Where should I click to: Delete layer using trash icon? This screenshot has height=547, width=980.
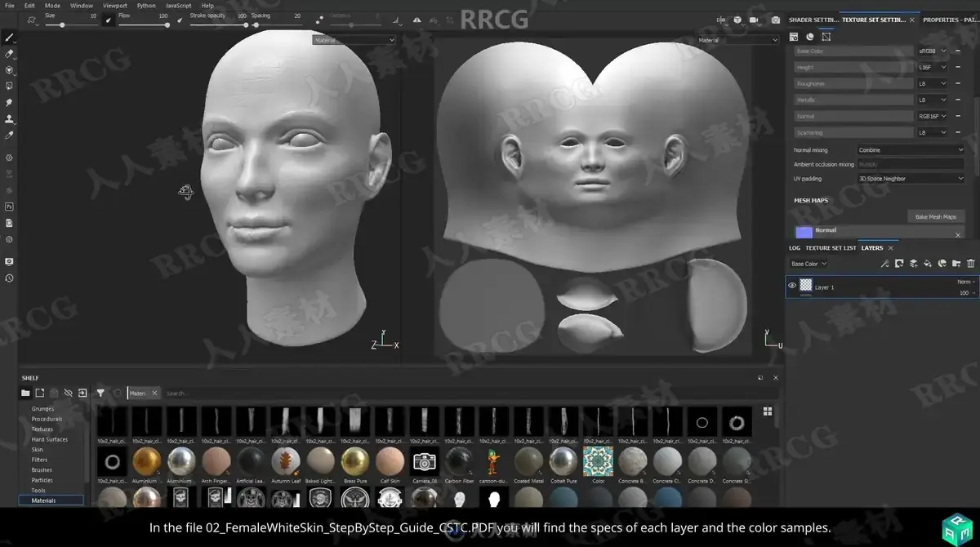[x=970, y=264]
